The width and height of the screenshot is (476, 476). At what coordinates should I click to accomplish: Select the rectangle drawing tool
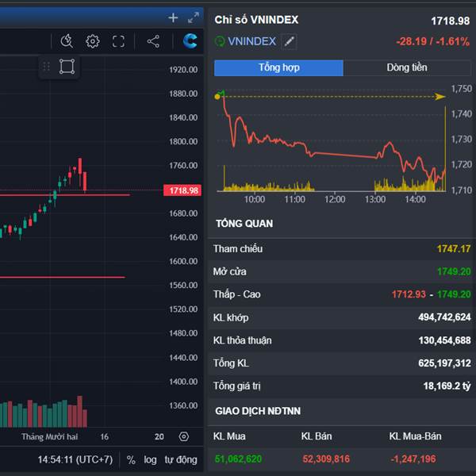click(67, 66)
